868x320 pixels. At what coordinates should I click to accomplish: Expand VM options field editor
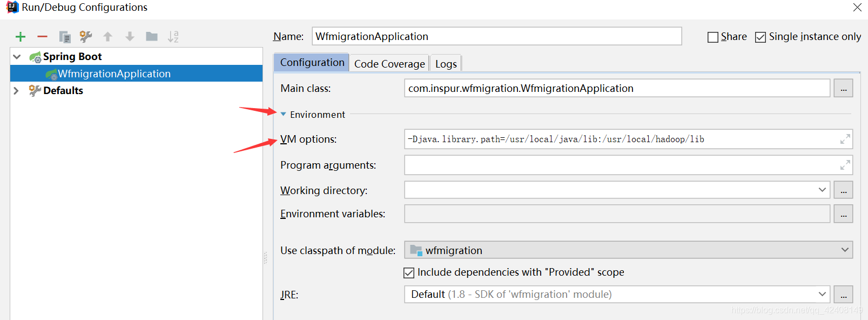(845, 139)
